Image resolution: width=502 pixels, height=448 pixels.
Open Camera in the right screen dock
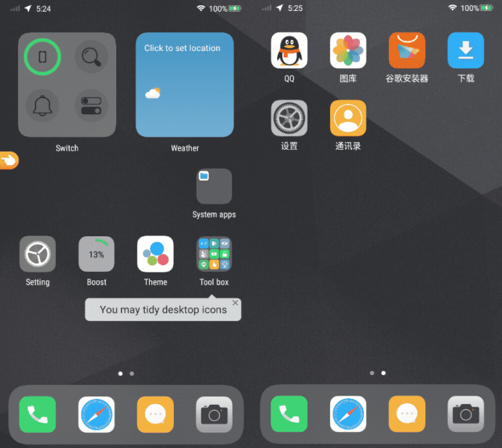[x=466, y=414]
